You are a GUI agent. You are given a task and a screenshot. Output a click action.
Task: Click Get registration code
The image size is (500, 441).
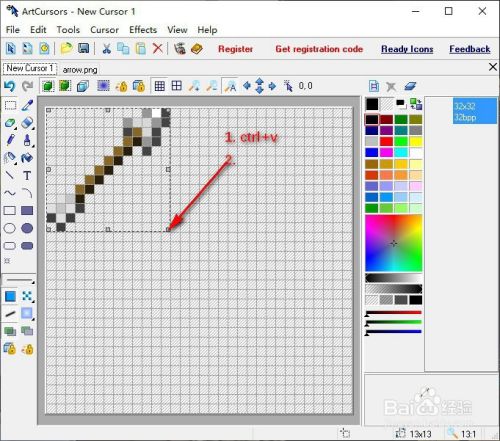(x=319, y=49)
